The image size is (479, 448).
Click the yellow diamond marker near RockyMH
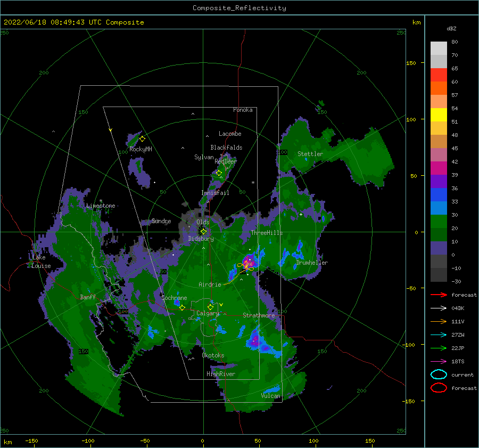click(142, 139)
